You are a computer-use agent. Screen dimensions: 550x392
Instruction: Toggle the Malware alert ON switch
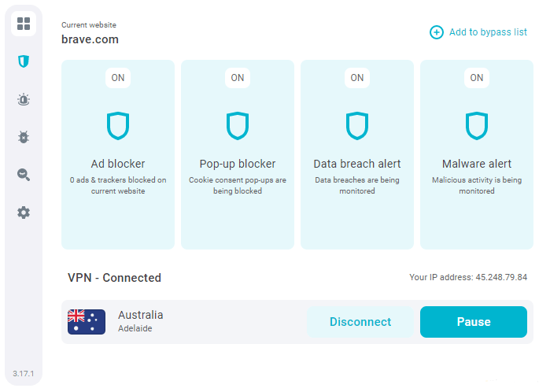coord(477,78)
